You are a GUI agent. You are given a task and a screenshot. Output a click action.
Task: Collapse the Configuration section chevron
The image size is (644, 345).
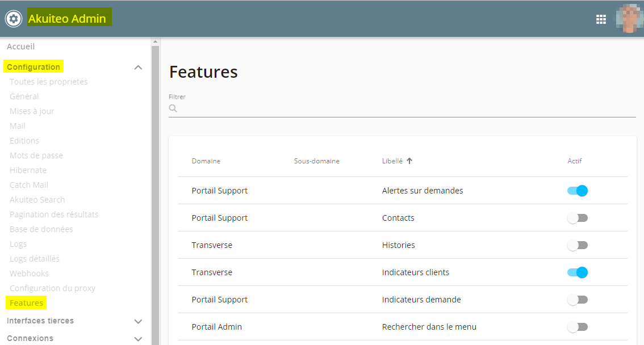tap(138, 68)
